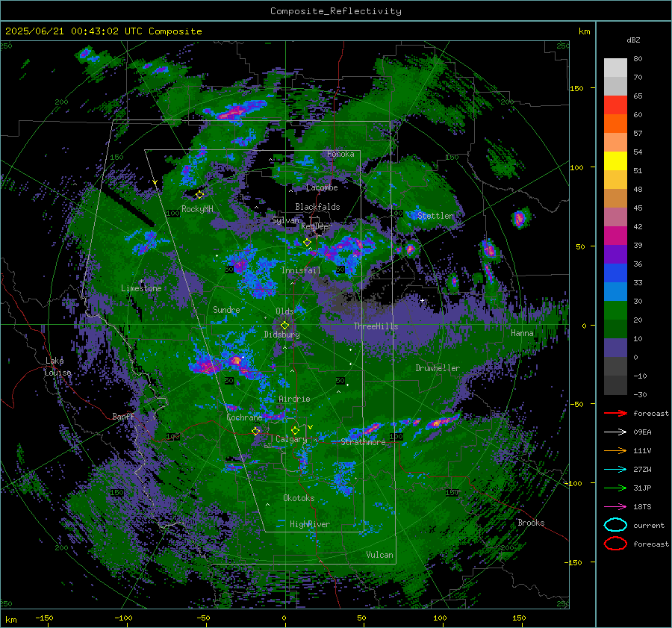672x628 pixels.
Task: Click the cyan current ellipse legend icon
Action: [x=615, y=525]
